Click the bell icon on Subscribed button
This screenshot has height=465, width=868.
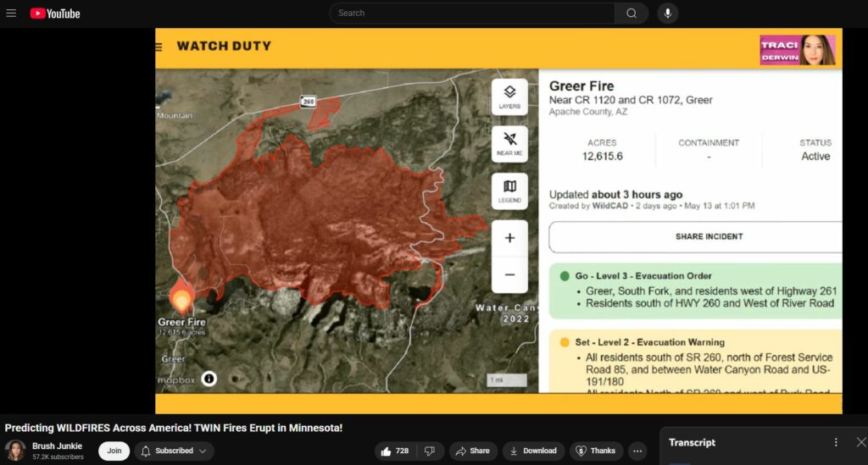(146, 451)
